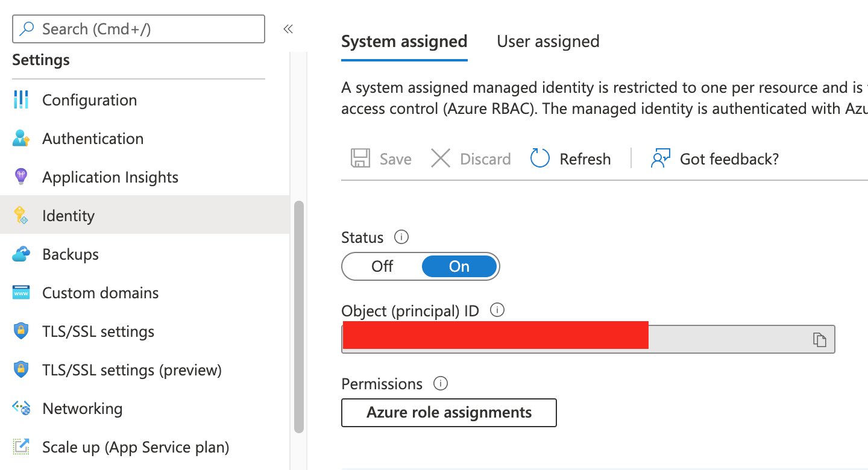This screenshot has width=868, height=470.
Task: Select the System assigned tab
Action: 404,42
